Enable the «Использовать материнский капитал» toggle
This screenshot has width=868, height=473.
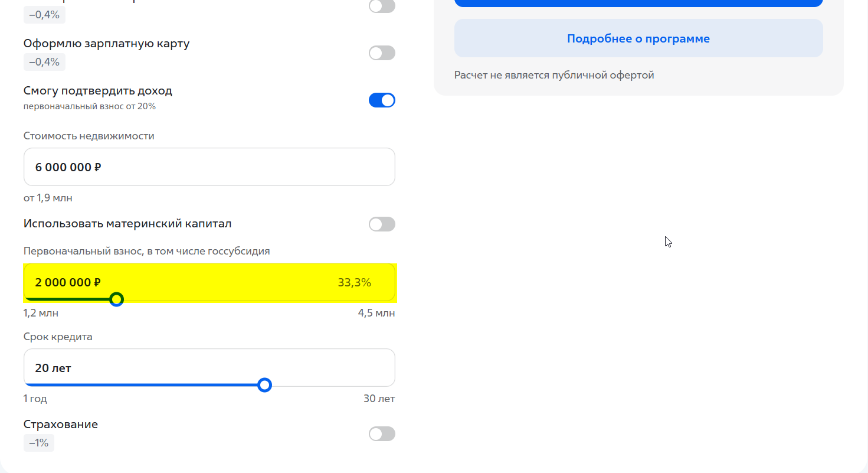point(382,224)
